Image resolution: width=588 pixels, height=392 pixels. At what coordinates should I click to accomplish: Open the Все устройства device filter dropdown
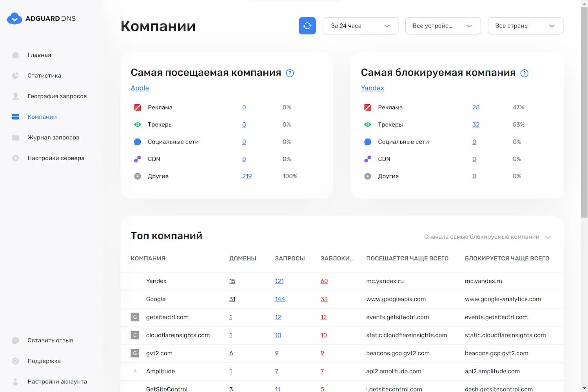pos(443,26)
